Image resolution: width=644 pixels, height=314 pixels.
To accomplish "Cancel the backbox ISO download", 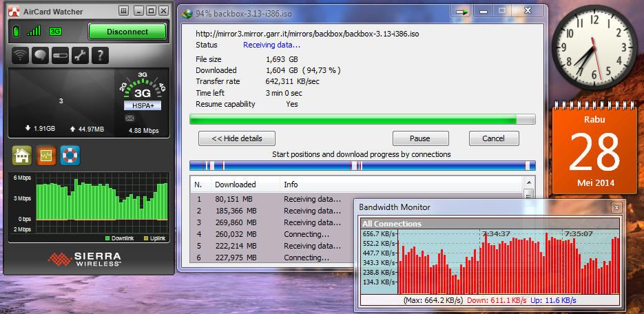I will point(494,138).
